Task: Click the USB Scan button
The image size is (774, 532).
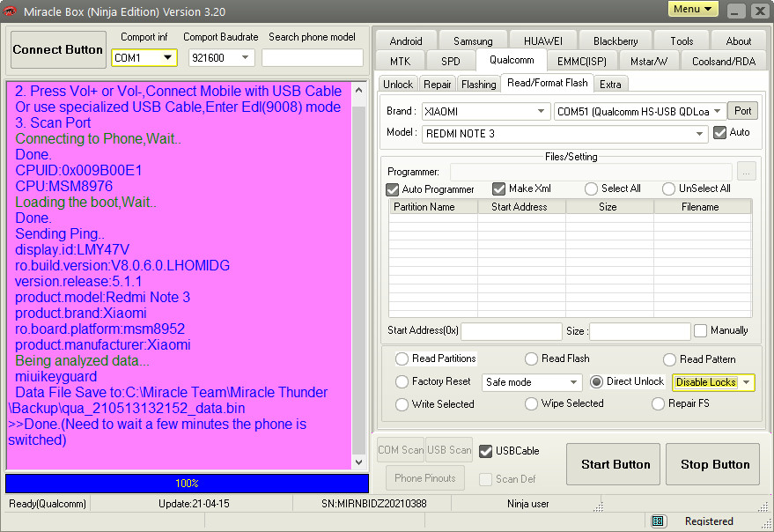Action: coord(449,450)
